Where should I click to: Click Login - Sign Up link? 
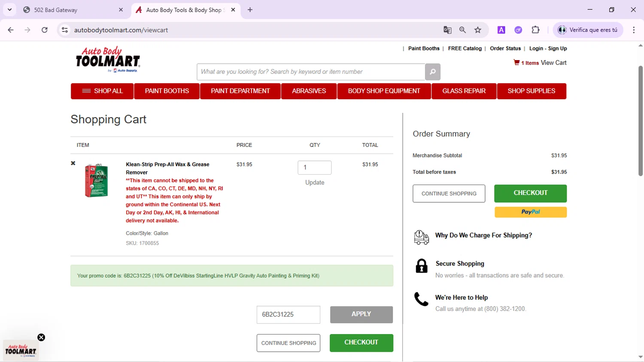[548, 49]
